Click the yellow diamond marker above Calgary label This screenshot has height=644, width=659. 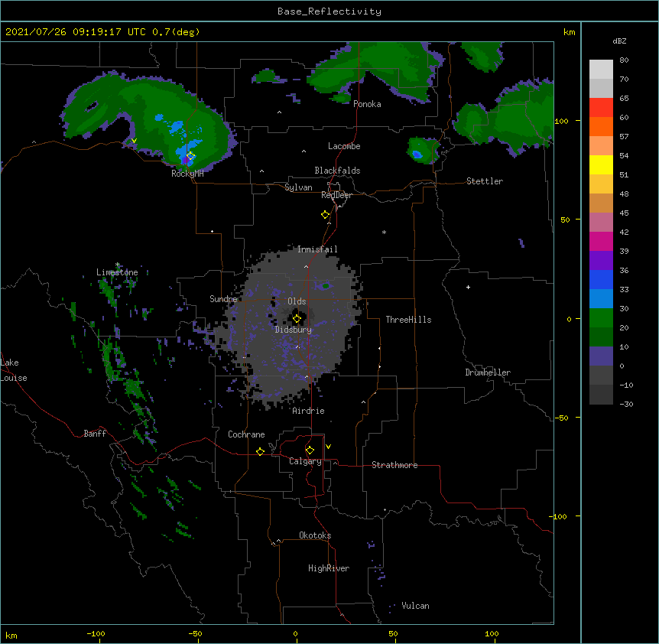(310, 450)
